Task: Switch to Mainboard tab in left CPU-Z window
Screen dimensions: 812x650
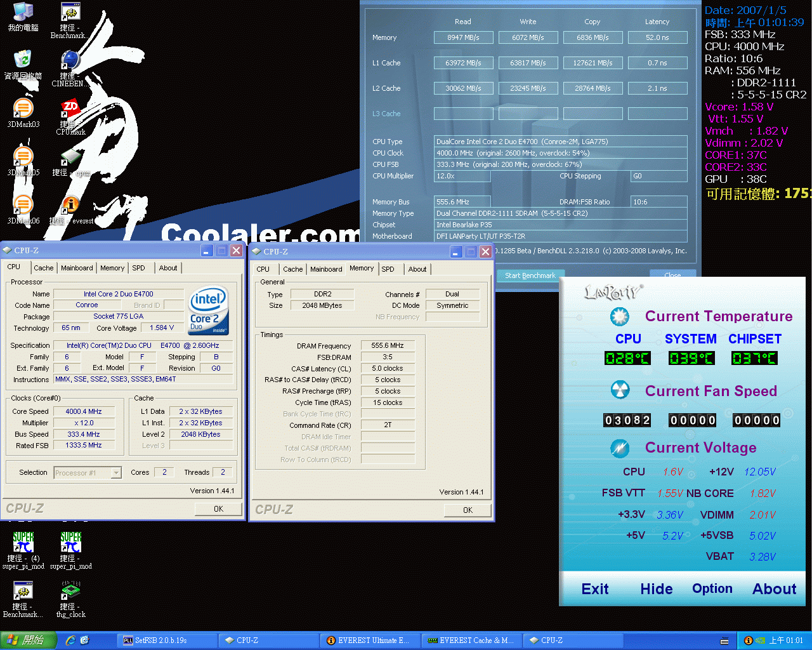Action: click(x=77, y=268)
